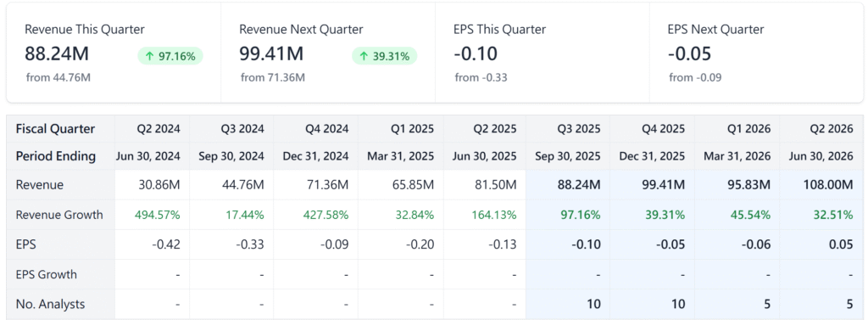Select the Revenue Next Quarter card
Image resolution: width=868 pixels, height=320 pixels.
pos(328,53)
